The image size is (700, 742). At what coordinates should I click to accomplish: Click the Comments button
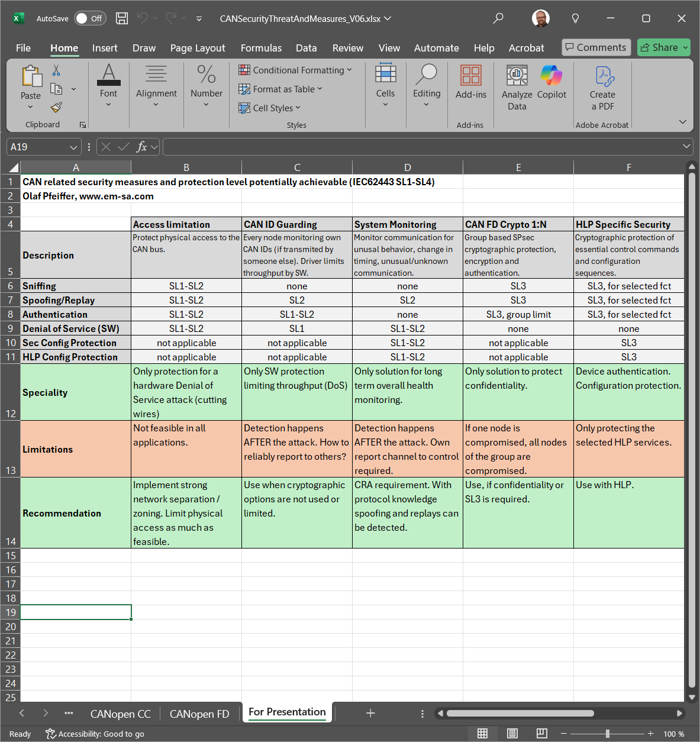596,47
